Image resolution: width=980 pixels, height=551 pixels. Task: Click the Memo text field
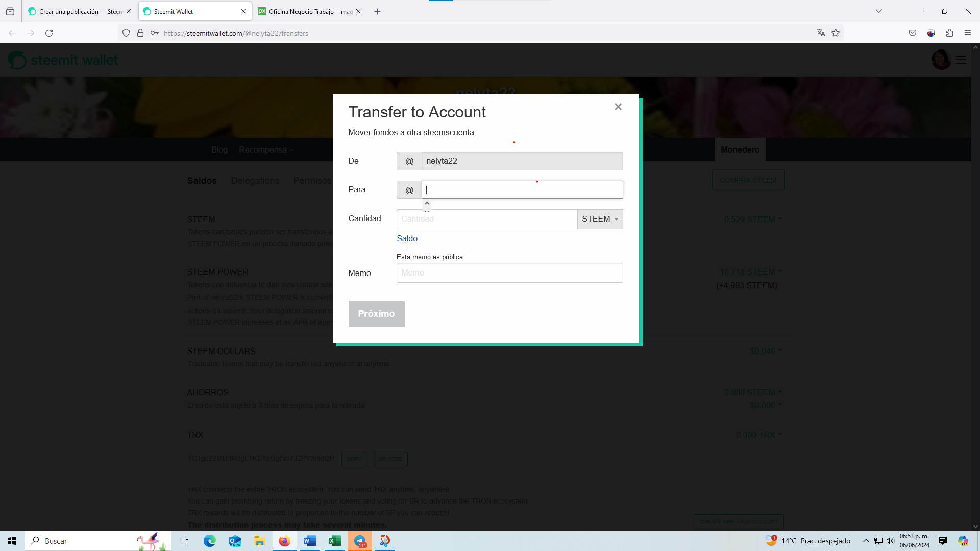point(509,273)
